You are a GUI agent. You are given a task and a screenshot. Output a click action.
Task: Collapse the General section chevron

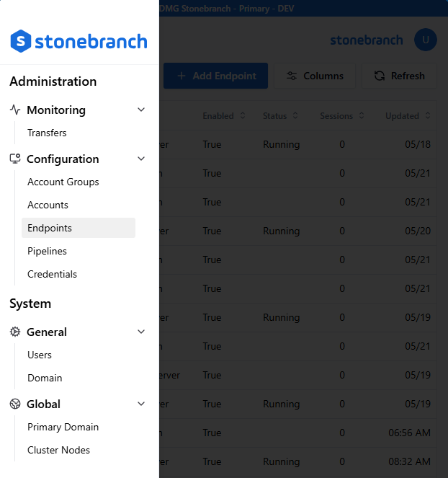[141, 332]
